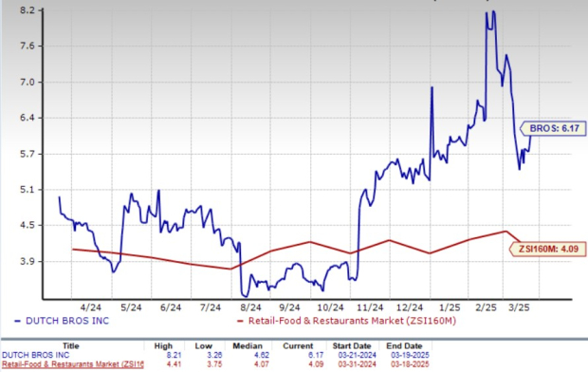
Task: Click the 03-19-2025 end date cell
Action: [410, 355]
